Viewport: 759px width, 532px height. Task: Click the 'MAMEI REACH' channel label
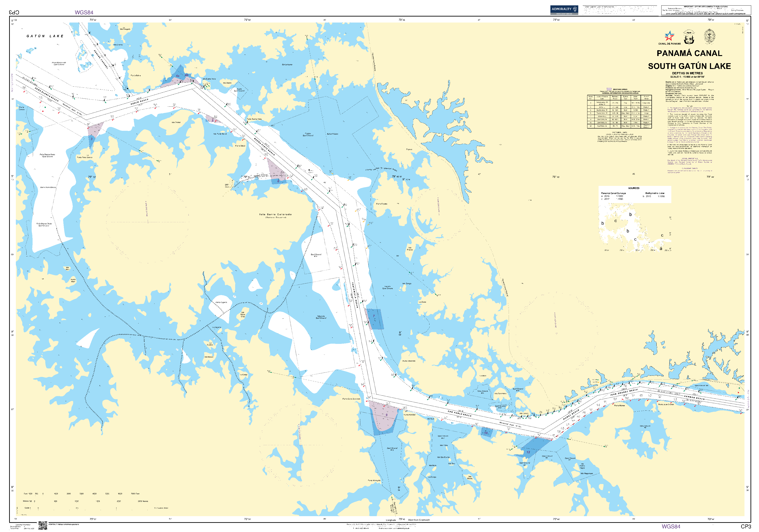pyautogui.click(x=571, y=415)
